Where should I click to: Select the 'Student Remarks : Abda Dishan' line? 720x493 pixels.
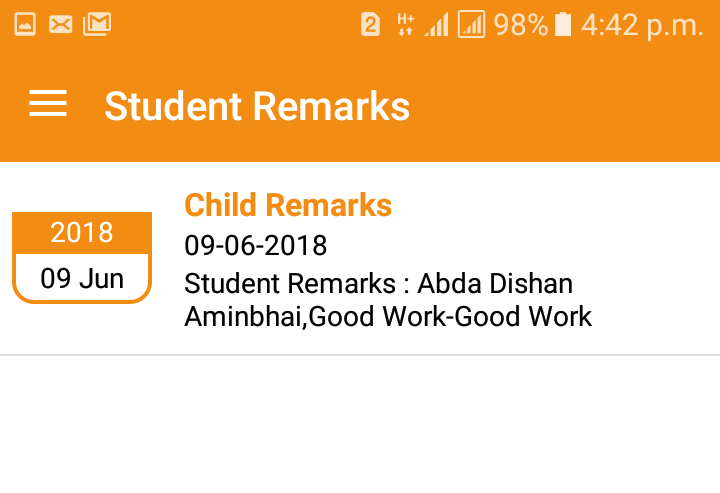coord(378,283)
